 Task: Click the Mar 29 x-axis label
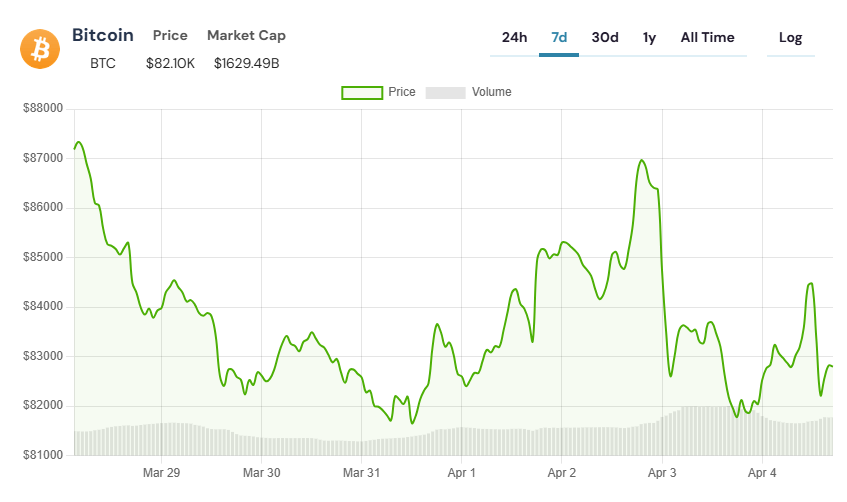tap(162, 473)
